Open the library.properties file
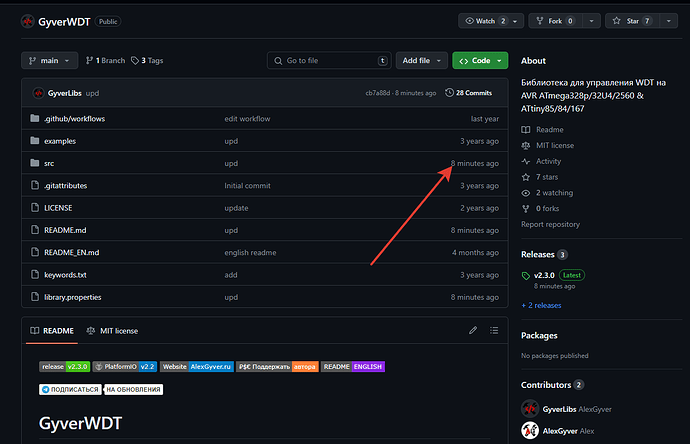This screenshot has width=690, height=444. (x=73, y=297)
